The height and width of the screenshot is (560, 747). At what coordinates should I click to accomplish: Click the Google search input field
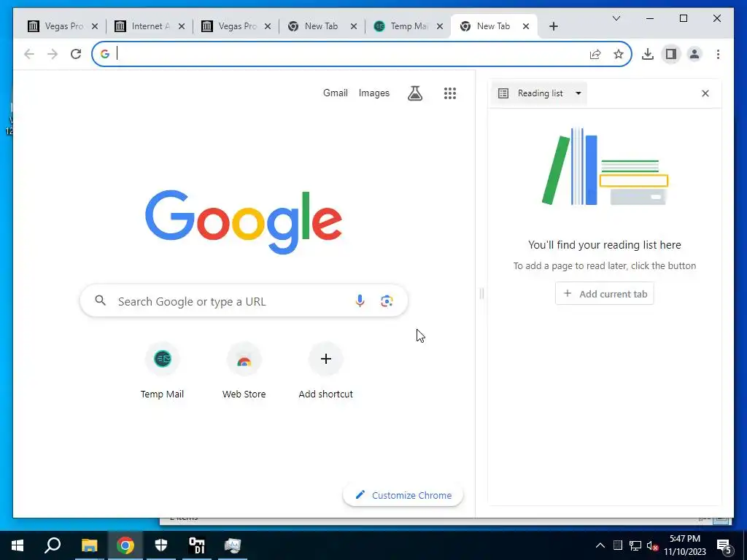pos(244,301)
